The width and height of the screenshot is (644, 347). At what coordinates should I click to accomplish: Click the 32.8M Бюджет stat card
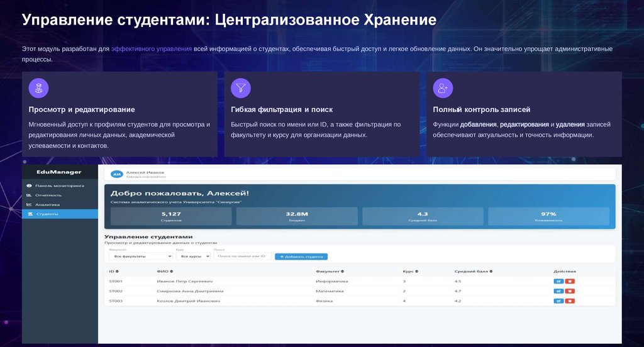click(x=297, y=216)
